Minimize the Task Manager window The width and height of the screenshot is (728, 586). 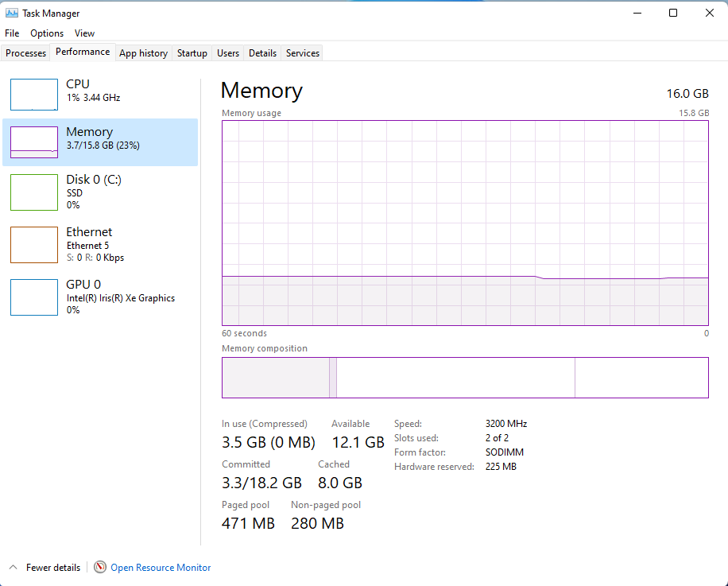click(x=637, y=13)
